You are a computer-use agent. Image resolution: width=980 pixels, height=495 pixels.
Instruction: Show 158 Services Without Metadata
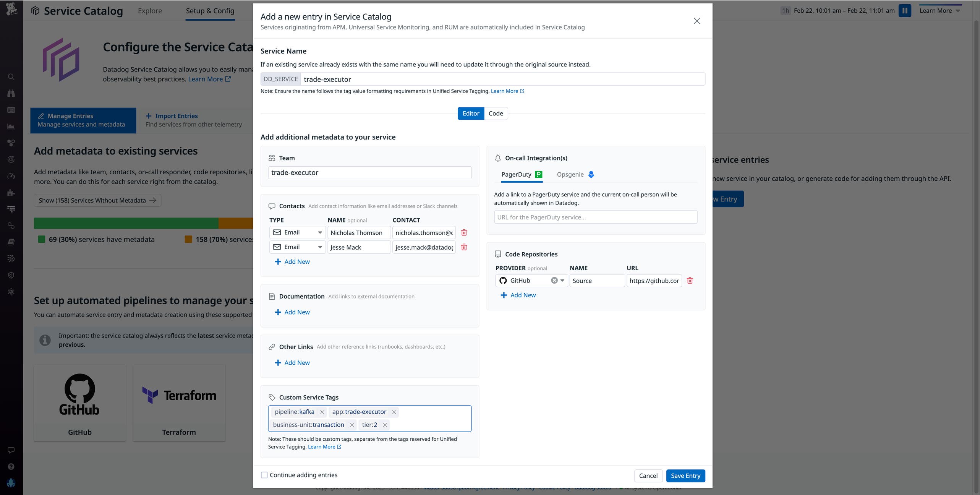tap(97, 200)
